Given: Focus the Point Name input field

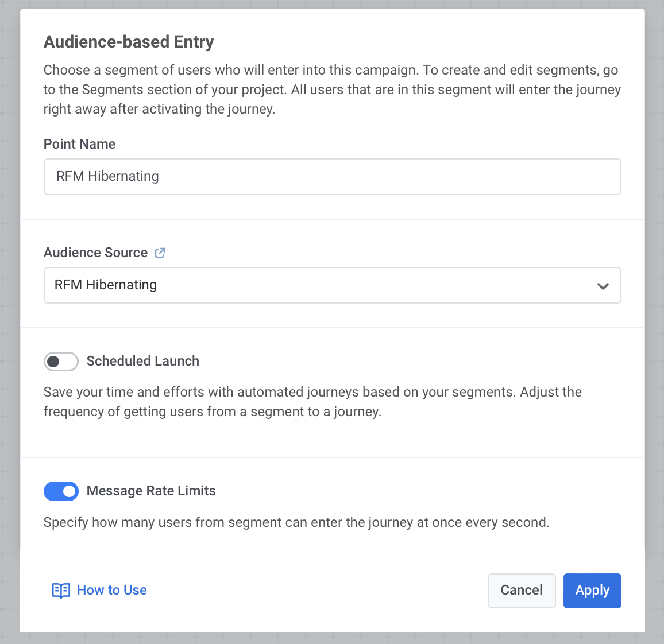Looking at the screenshot, I should tap(332, 177).
